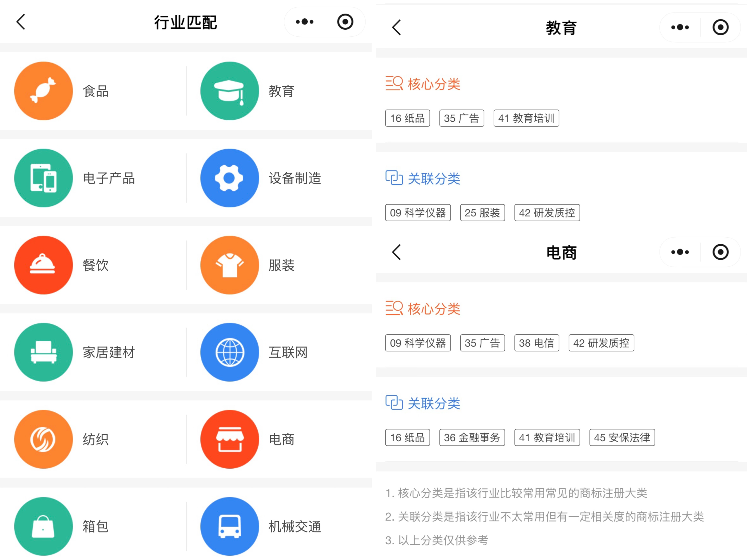Go back from the 电商 page
Viewport: 747px width, 560px height.
(396, 252)
